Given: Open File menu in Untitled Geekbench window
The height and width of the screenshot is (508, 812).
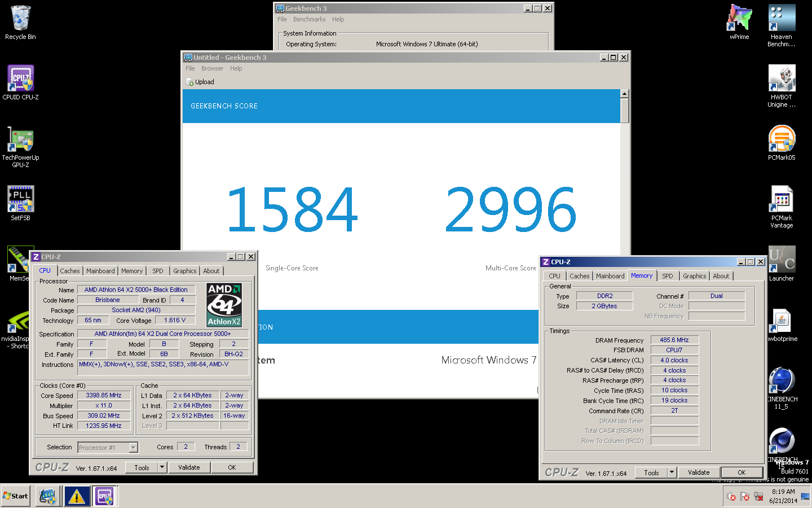Looking at the screenshot, I should coord(190,68).
